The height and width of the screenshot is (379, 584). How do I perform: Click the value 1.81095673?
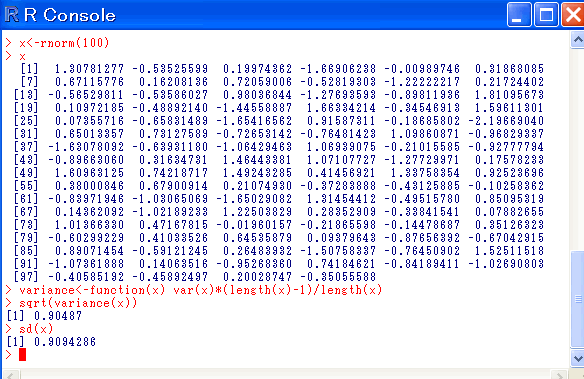pos(510,95)
